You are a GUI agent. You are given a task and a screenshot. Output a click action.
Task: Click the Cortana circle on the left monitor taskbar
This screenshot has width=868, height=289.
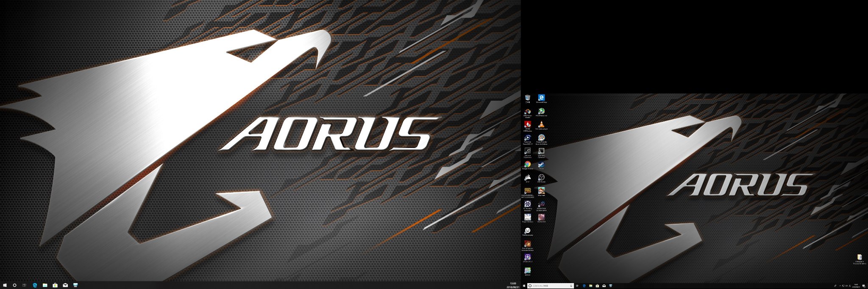click(15, 285)
